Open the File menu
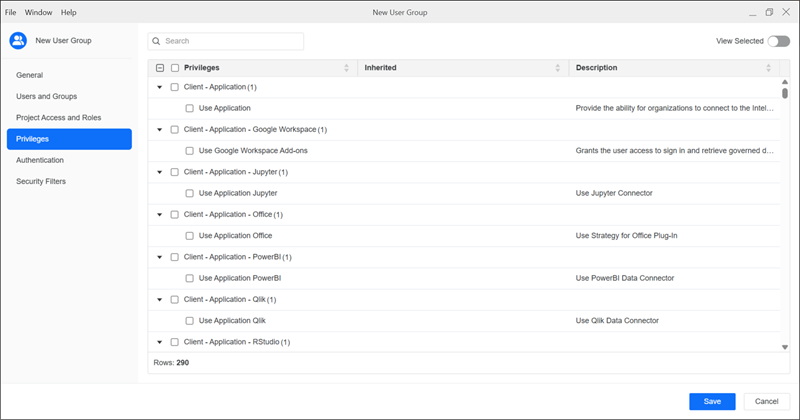 click(x=10, y=12)
